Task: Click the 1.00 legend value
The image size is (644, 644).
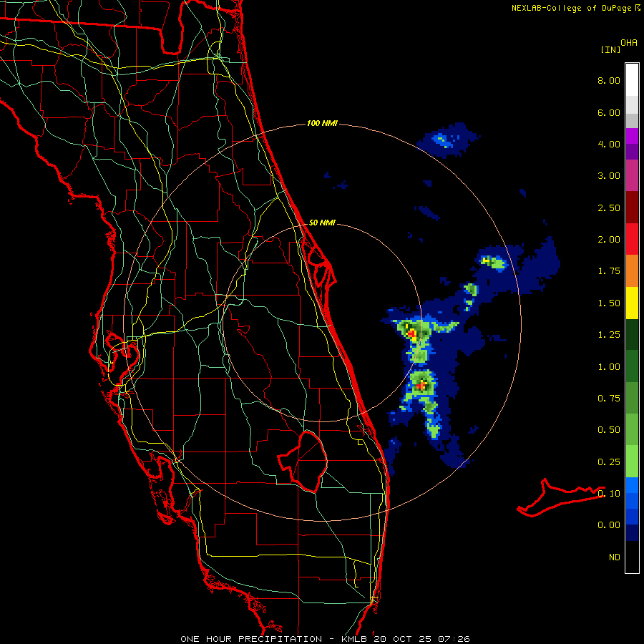Action: point(609,367)
